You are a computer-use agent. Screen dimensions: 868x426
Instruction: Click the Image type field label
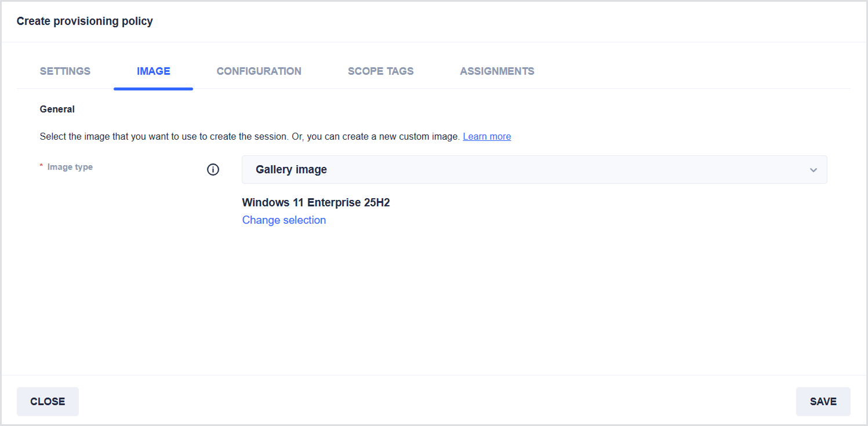tap(70, 167)
